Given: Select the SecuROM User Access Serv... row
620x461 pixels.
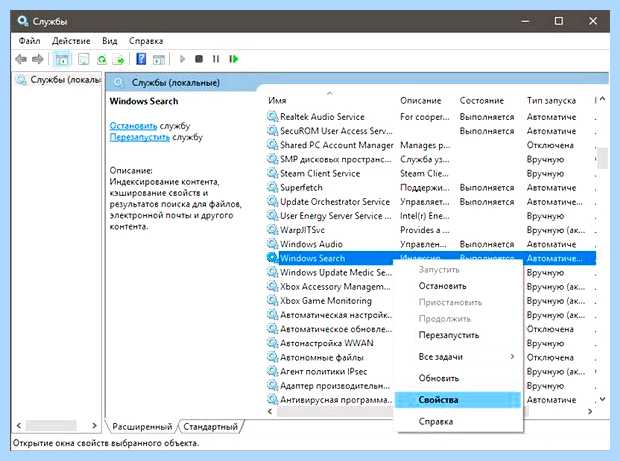Looking at the screenshot, I should [x=431, y=131].
